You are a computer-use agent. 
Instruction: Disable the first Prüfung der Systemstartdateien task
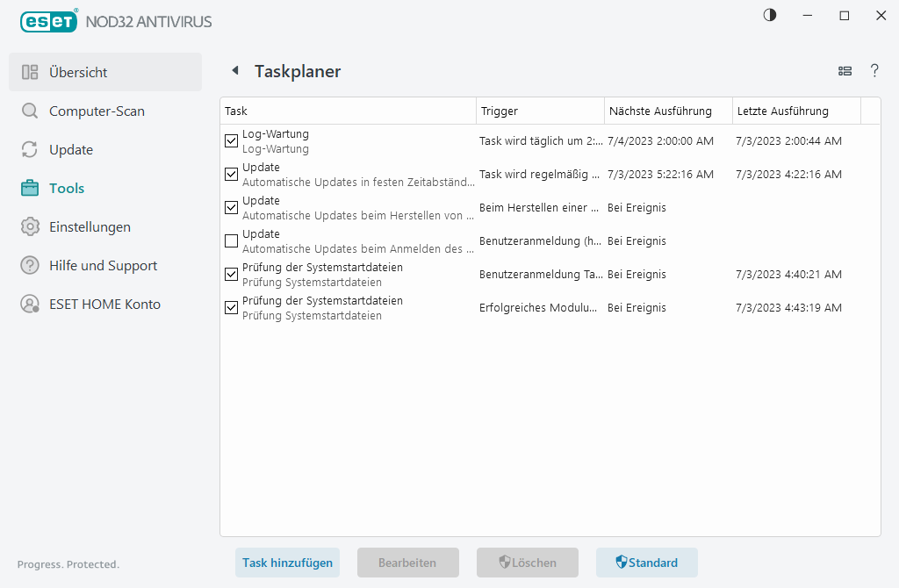(231, 274)
